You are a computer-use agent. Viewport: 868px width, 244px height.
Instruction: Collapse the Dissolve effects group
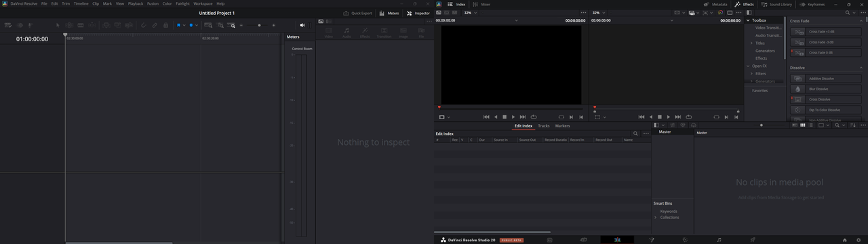pyautogui.click(x=861, y=68)
